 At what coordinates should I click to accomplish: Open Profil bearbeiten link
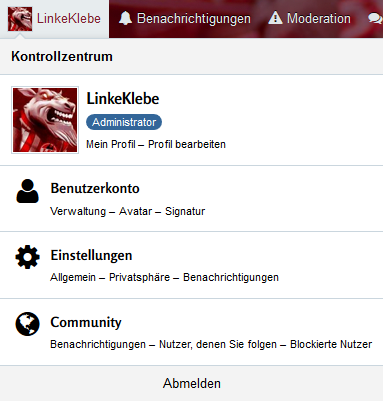click(x=187, y=144)
